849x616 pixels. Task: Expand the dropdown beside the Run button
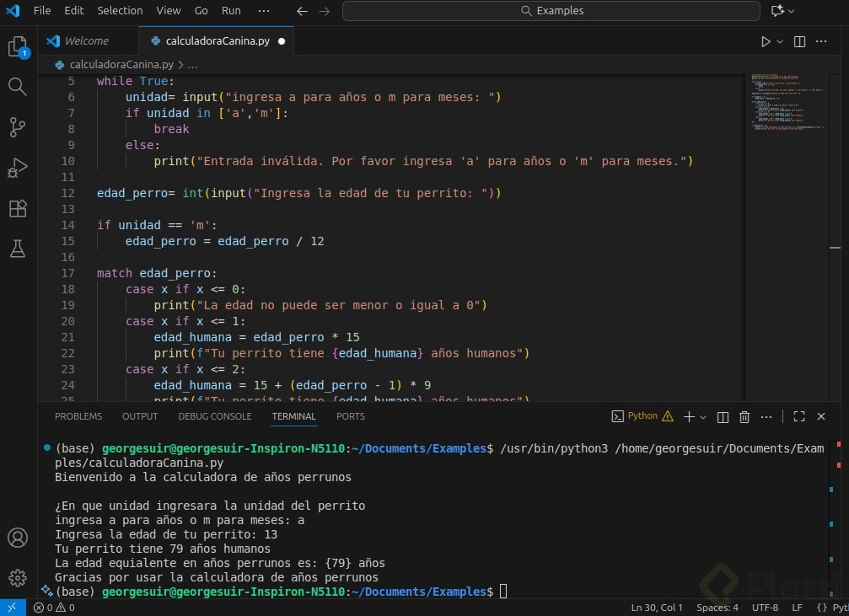[780, 41]
